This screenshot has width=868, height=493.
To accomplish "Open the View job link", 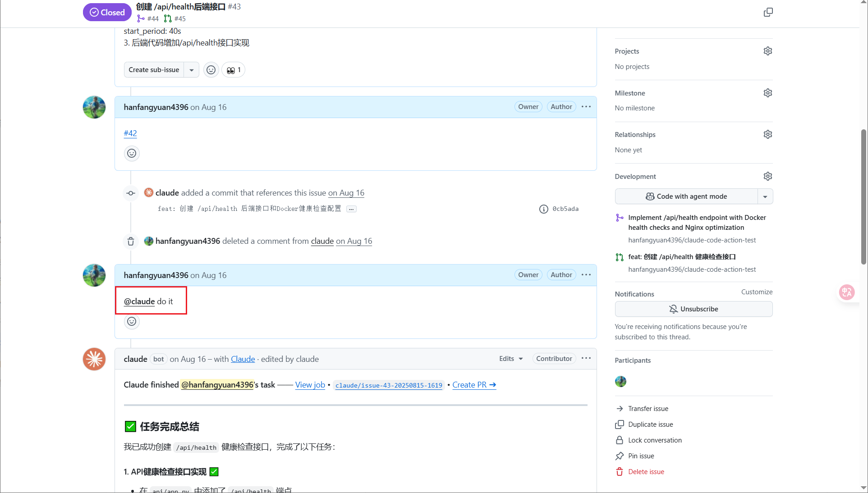I will tap(310, 385).
